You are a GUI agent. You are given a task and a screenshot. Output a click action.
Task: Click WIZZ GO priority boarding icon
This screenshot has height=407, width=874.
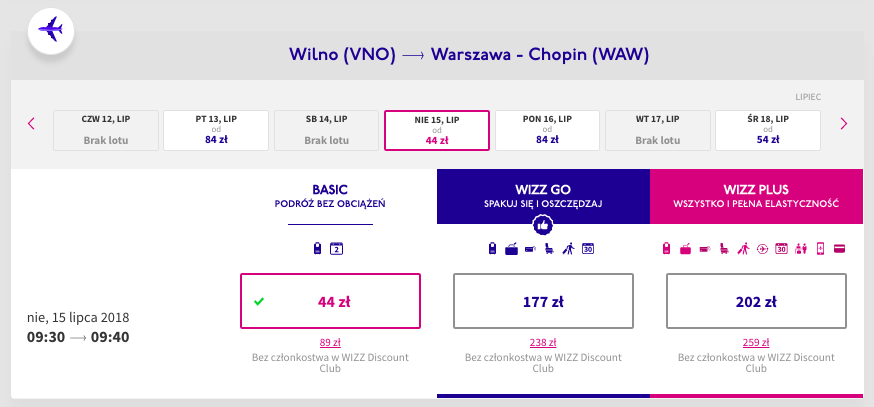[569, 249]
